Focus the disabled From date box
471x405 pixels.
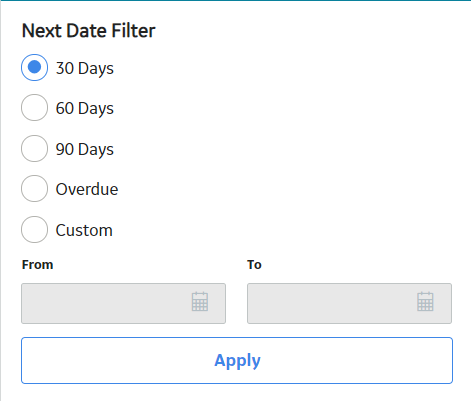[123, 303]
